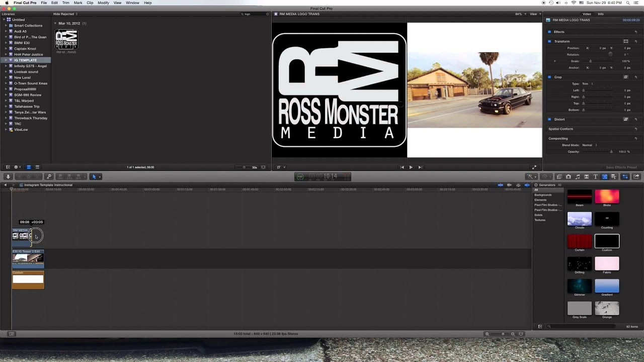
Task: Toggle timeline audio skimming icon
Action: tap(509, 185)
